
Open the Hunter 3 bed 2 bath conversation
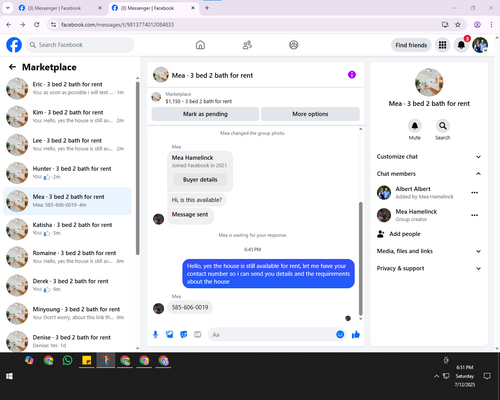point(68,173)
